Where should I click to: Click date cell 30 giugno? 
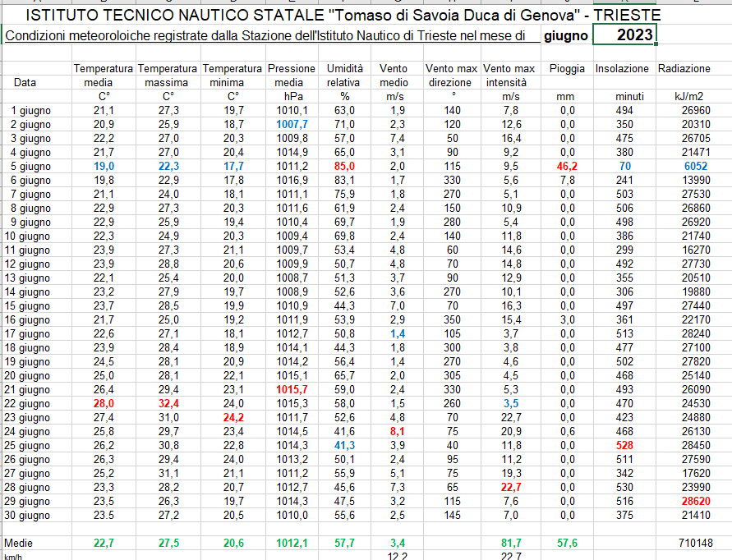click(27, 515)
